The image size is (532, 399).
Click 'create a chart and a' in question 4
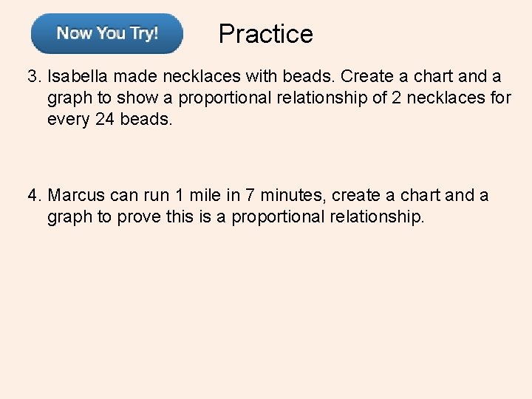click(x=410, y=195)
